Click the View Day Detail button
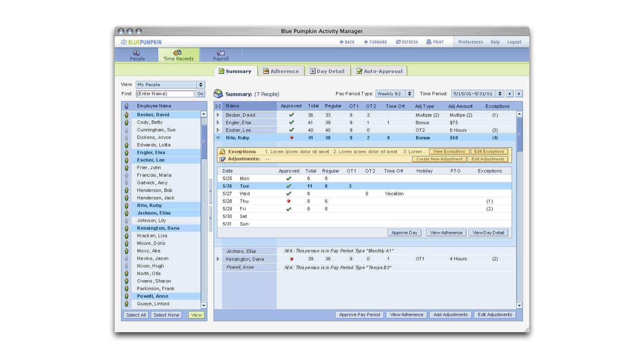 tap(488, 232)
